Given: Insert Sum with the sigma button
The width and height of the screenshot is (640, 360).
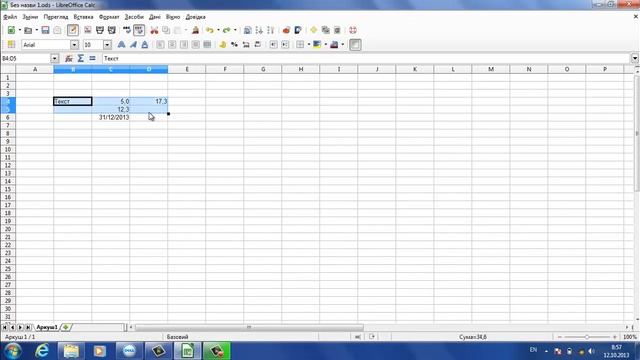Looking at the screenshot, I should pos(80,58).
